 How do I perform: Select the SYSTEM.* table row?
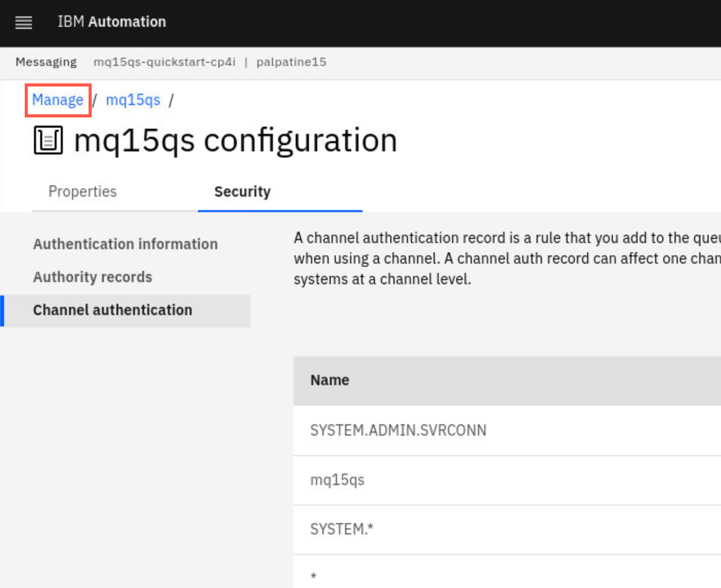(x=507, y=530)
